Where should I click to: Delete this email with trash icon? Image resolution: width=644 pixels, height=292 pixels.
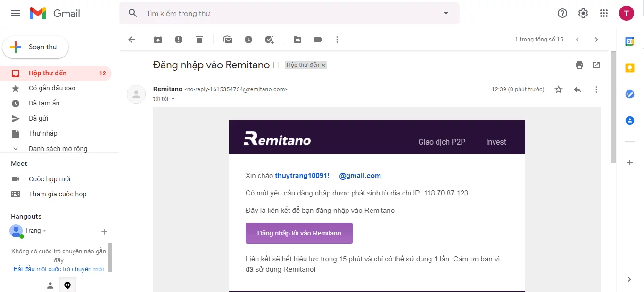tap(199, 40)
